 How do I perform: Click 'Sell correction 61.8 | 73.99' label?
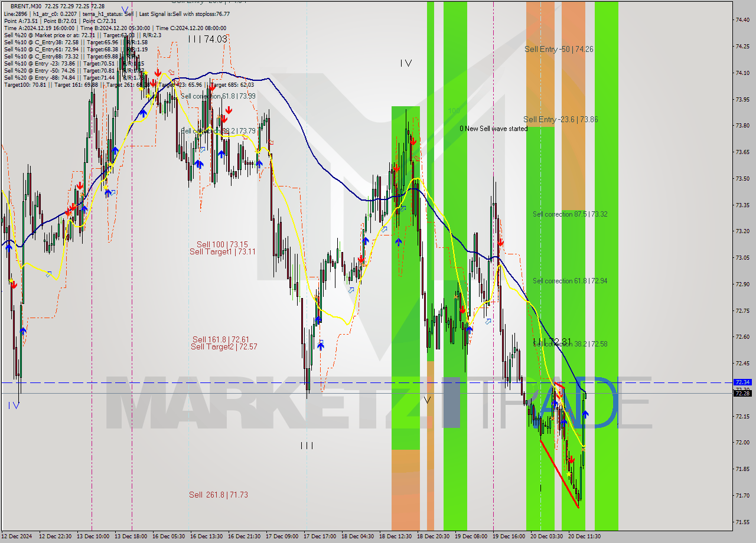[218, 96]
